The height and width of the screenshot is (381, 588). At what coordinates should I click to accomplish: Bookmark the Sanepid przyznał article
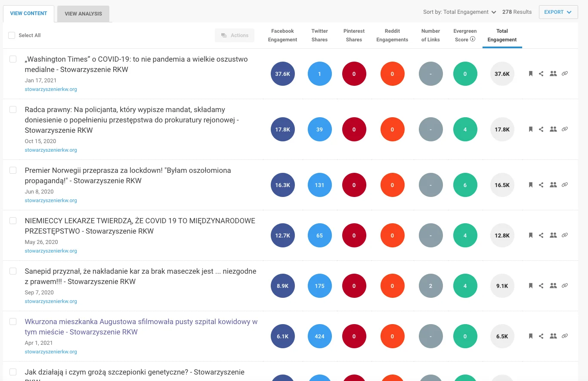click(x=531, y=286)
